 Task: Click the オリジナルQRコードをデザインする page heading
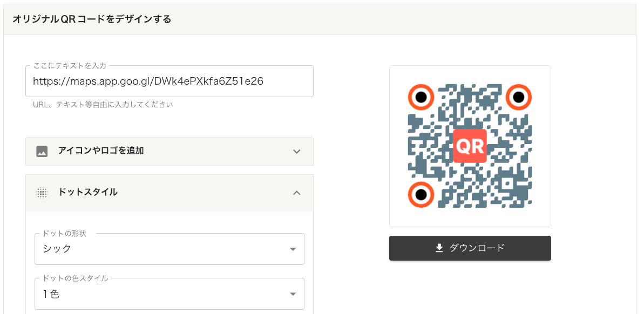point(92,19)
